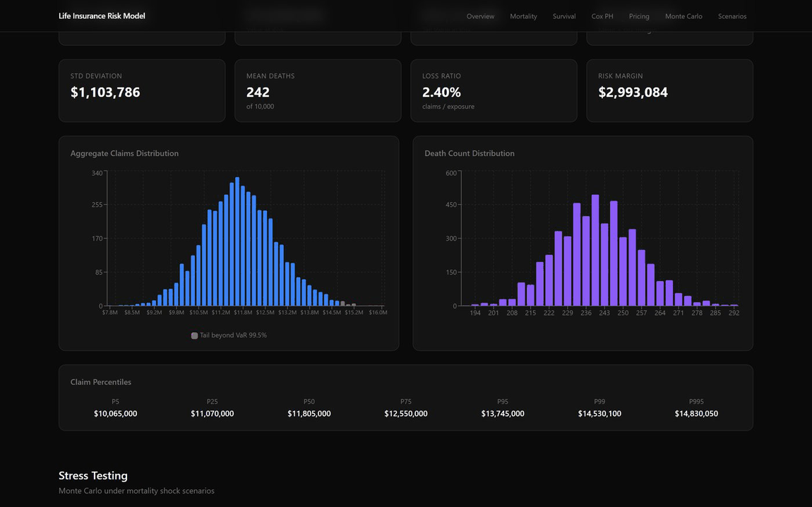Click the LOSS RATIO card label
This screenshot has width=812, height=507.
(x=441, y=76)
